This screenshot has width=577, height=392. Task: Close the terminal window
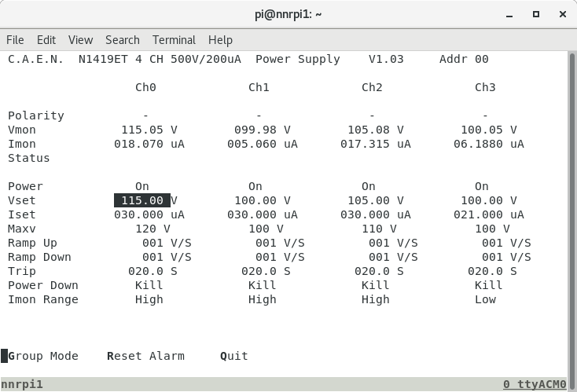point(561,14)
